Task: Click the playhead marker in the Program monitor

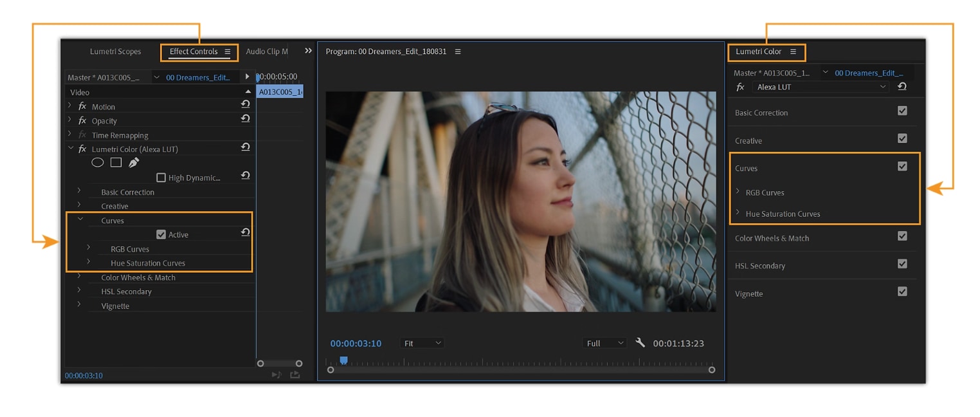Action: tap(343, 360)
